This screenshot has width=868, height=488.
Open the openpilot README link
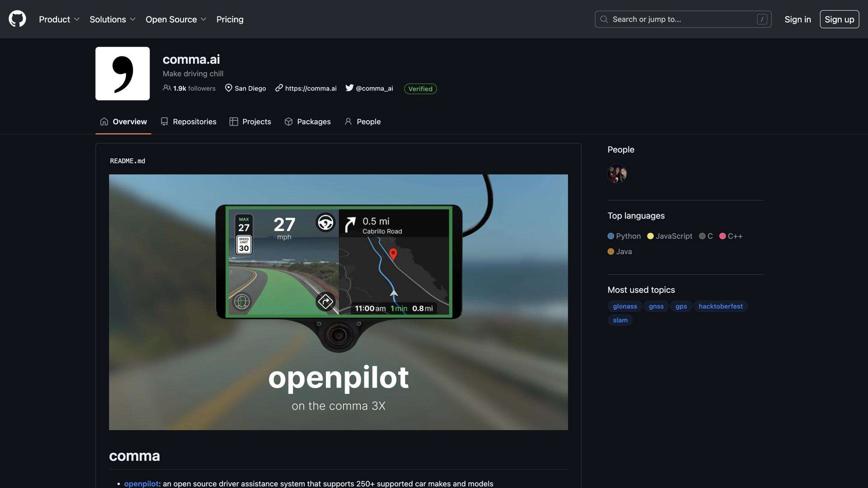pyautogui.click(x=141, y=483)
